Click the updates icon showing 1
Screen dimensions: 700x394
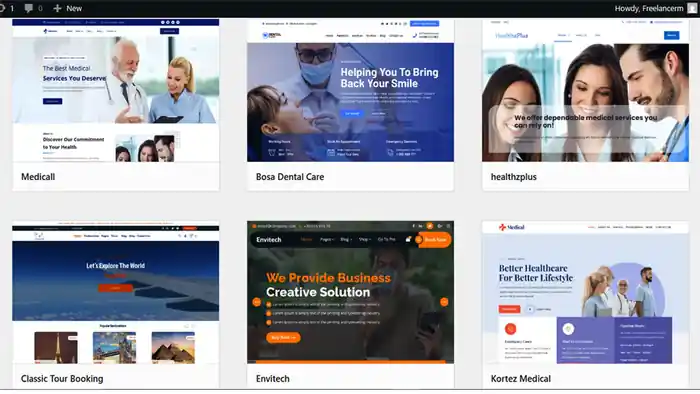pyautogui.click(x=7, y=8)
